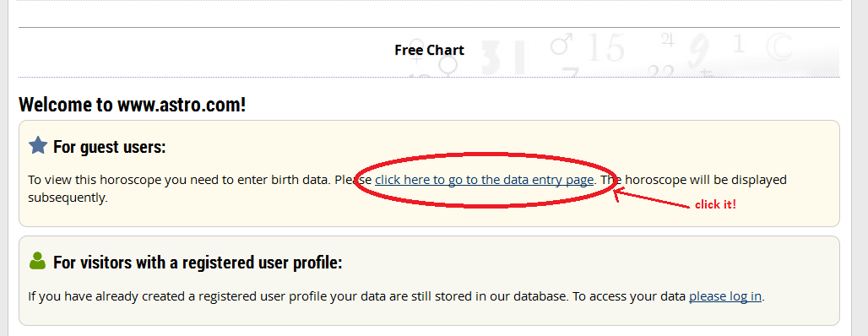The image size is (868, 336).
Task: Click the word 'subsequently.' in guest box
Action: pos(68,198)
